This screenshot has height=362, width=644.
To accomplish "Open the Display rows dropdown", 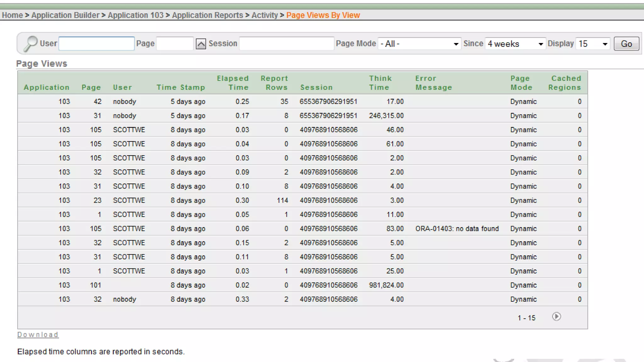I will [x=593, y=44].
